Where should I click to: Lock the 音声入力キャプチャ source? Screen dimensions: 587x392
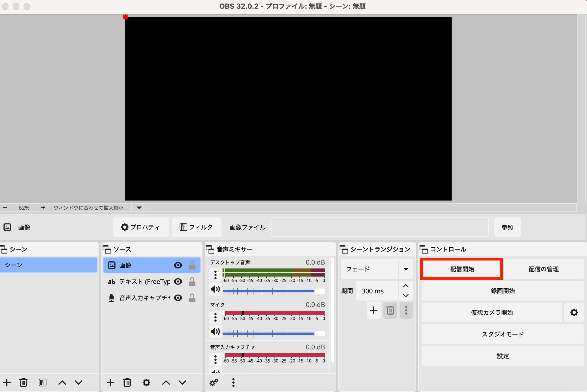[192, 298]
